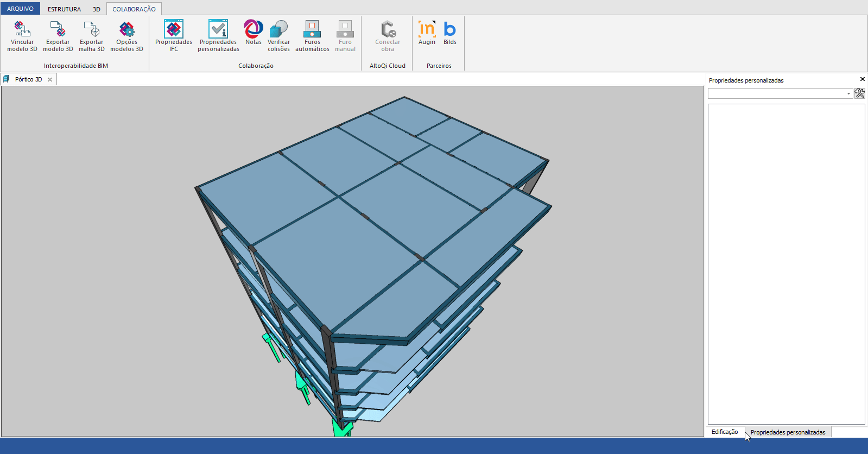Open the Notas tool
The width and height of the screenshot is (868, 454).
point(253,29)
